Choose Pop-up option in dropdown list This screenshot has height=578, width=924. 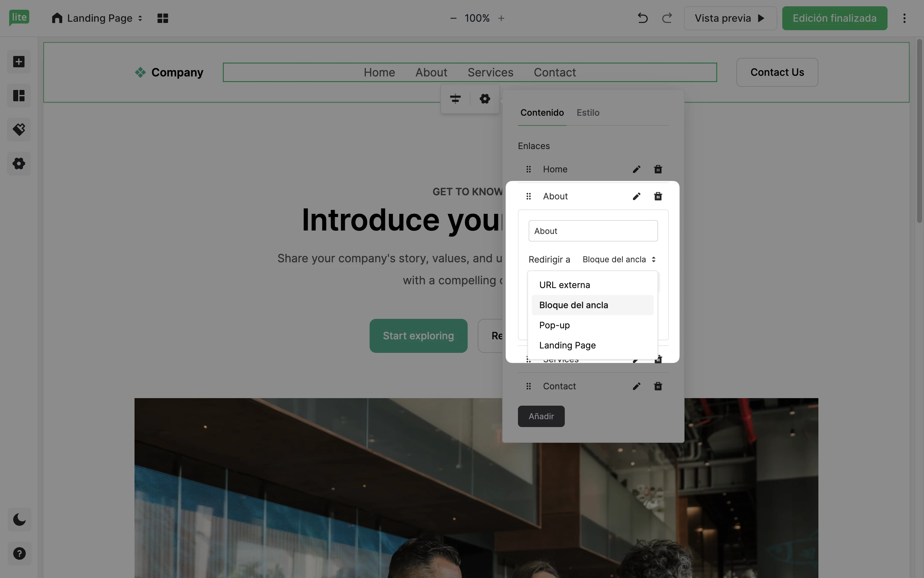pyautogui.click(x=554, y=325)
